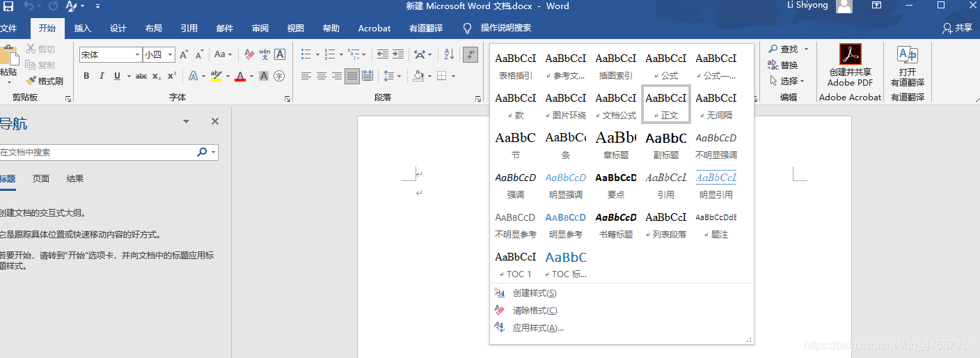Click the Tell Me lightbulb icon
Viewport: 980px width, 358px height.
(468, 29)
